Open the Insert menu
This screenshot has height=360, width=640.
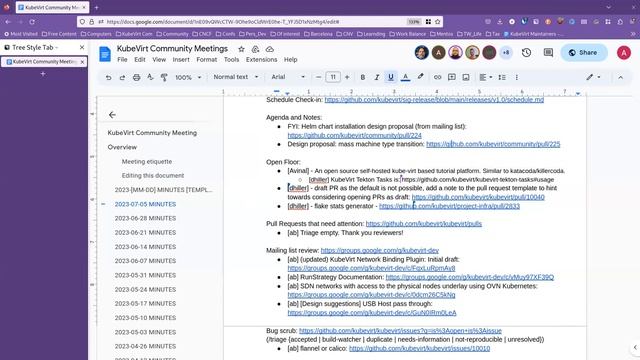pyautogui.click(x=181, y=60)
